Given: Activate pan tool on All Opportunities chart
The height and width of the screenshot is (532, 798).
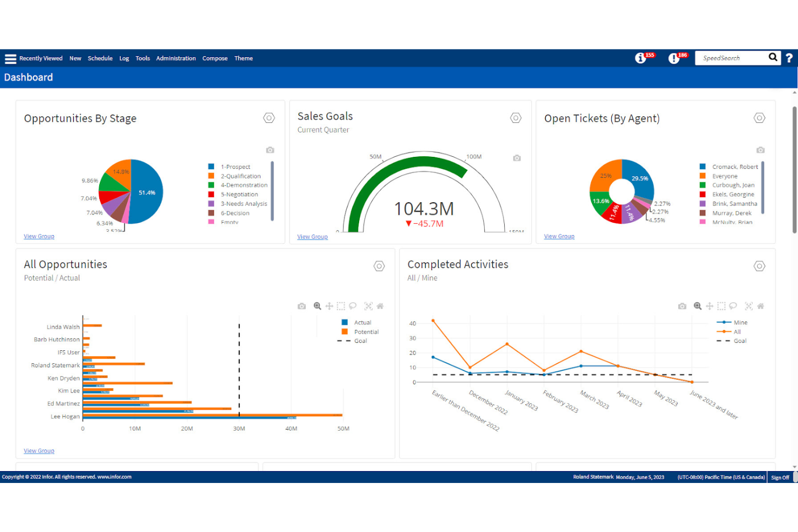Looking at the screenshot, I should [329, 306].
